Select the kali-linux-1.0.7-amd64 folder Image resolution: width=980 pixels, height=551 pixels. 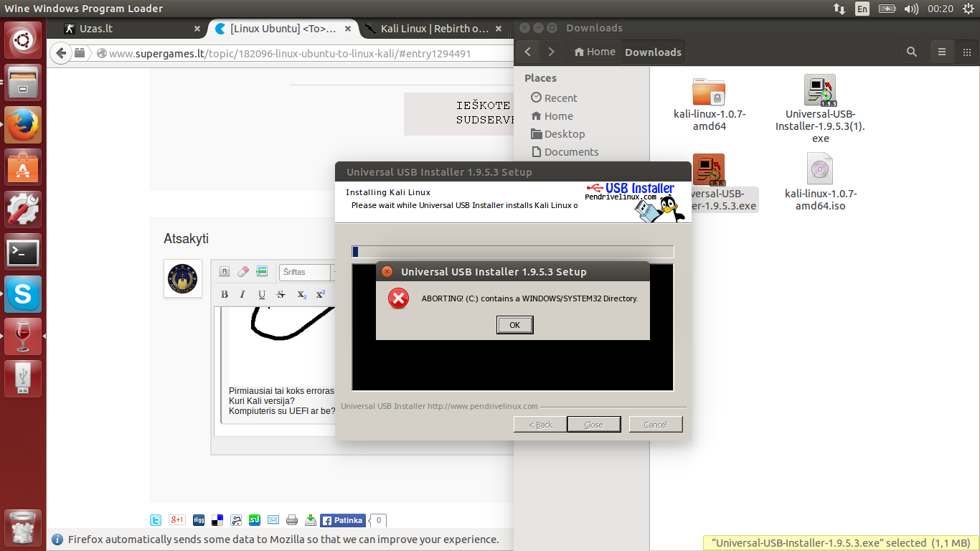point(710,103)
